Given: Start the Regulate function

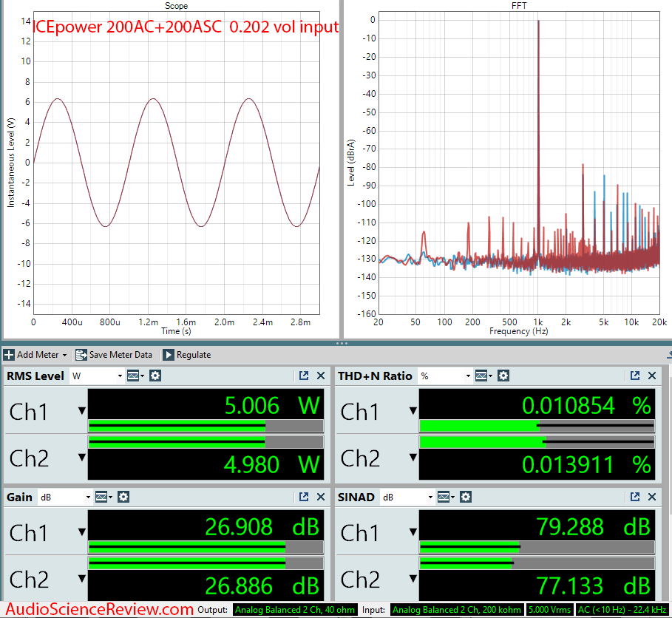Looking at the screenshot, I should point(187,355).
